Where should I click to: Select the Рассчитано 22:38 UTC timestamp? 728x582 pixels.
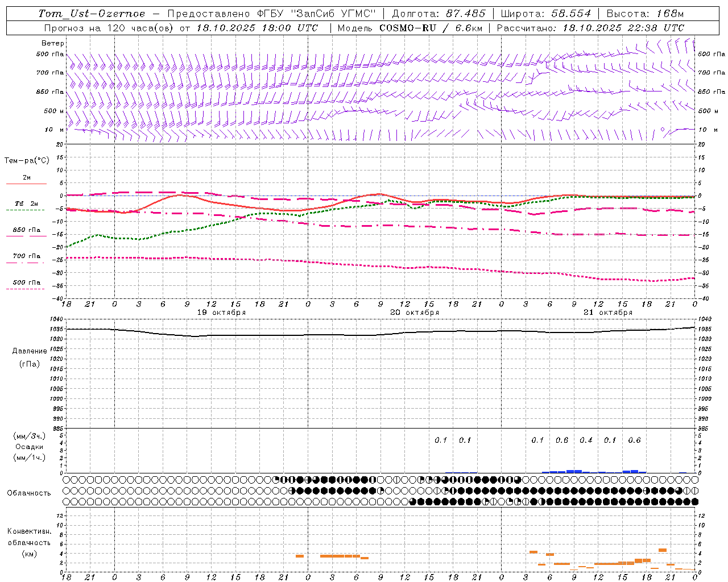pos(590,28)
